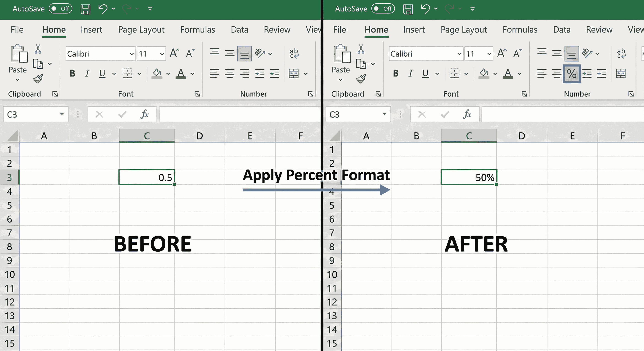Open Insert Function using the fx icon

[x=145, y=114]
